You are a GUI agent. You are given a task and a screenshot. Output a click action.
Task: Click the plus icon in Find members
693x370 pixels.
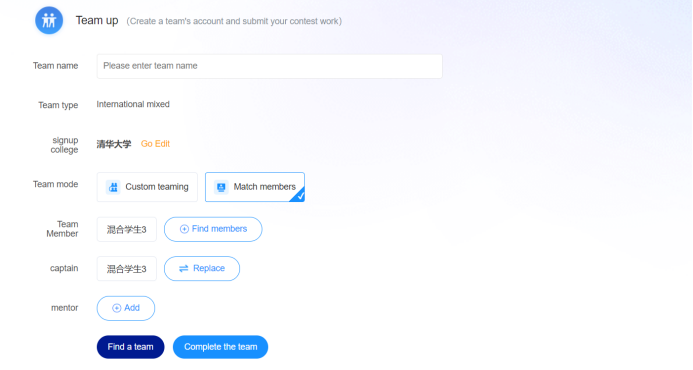click(184, 229)
